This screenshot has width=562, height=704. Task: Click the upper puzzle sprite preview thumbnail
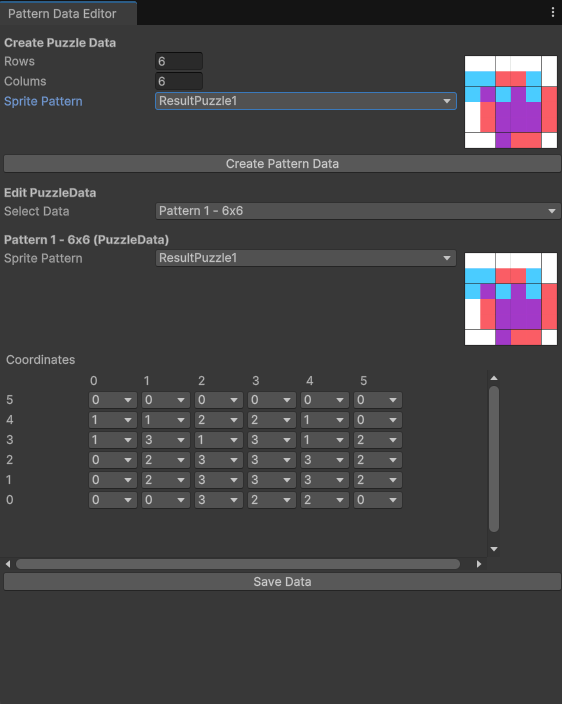(x=511, y=102)
